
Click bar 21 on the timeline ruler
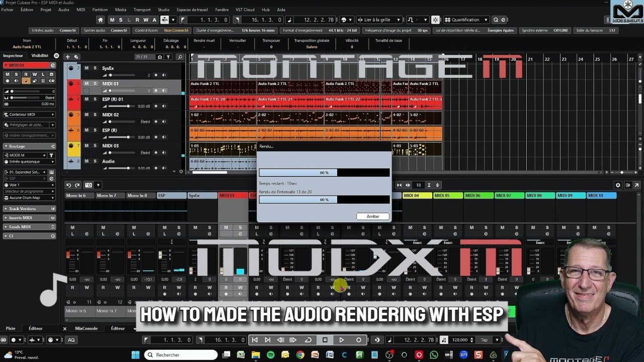point(530,59)
